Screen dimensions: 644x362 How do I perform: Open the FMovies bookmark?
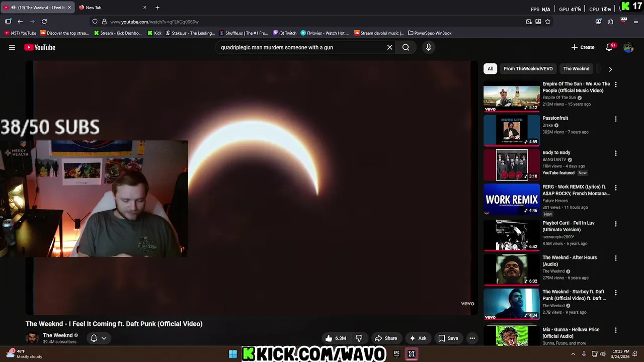tap(325, 33)
